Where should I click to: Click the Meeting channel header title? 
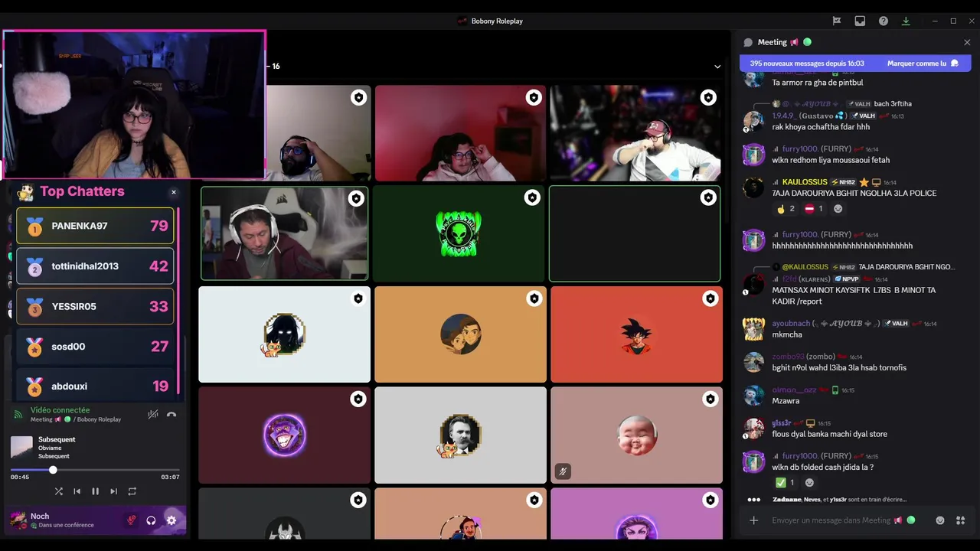click(x=772, y=42)
